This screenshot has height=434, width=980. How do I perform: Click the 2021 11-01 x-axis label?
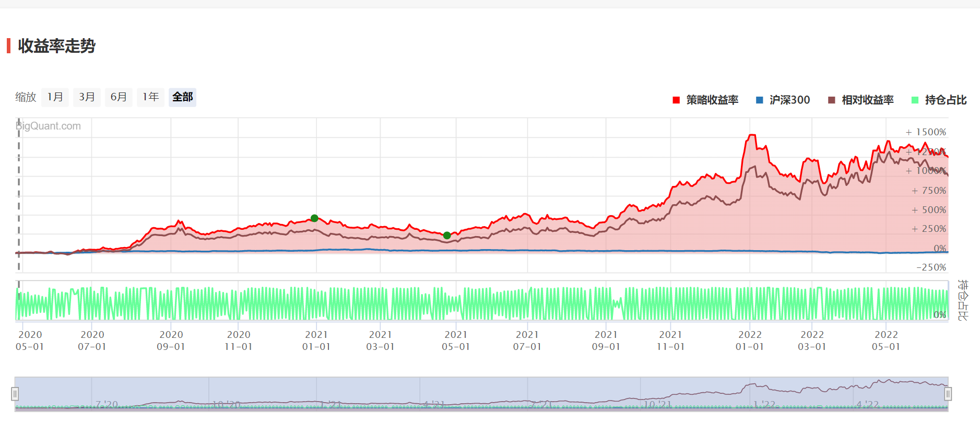click(x=670, y=341)
